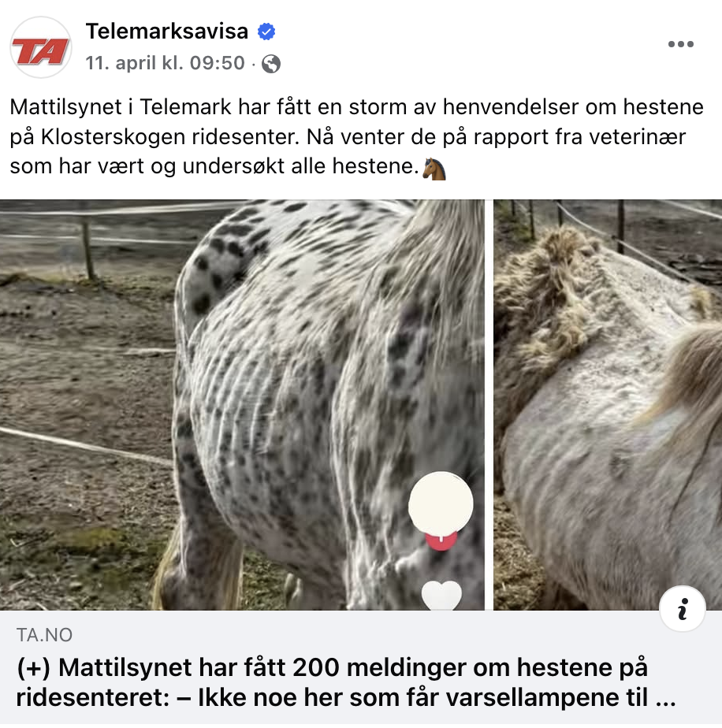
Task: Click the TA logo profile picture
Action: (x=41, y=47)
